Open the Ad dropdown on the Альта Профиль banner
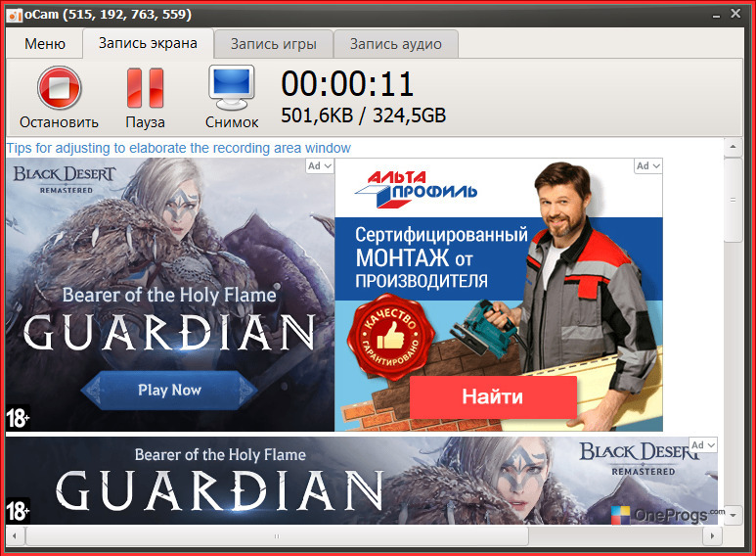Image resolution: width=756 pixels, height=556 pixels. [x=648, y=165]
